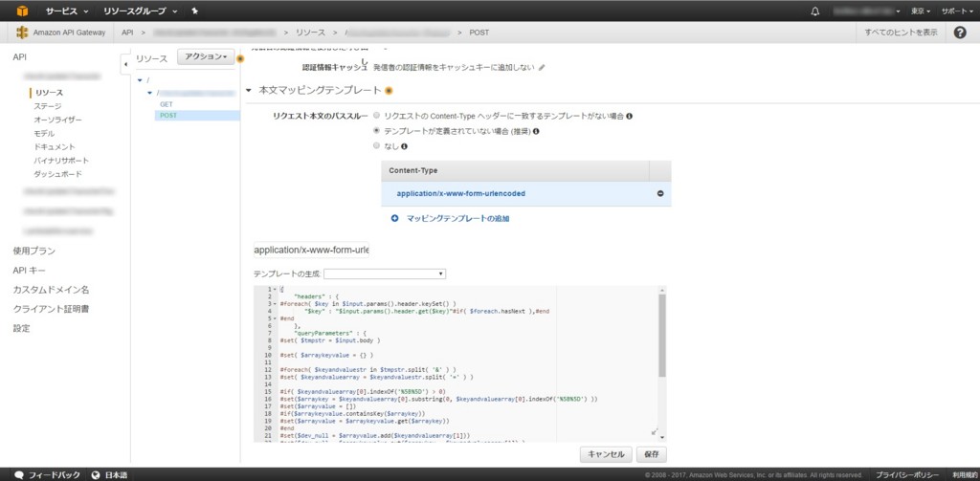This screenshot has height=481, width=980.
Task: Click the 保存 button
Action: 651,454
